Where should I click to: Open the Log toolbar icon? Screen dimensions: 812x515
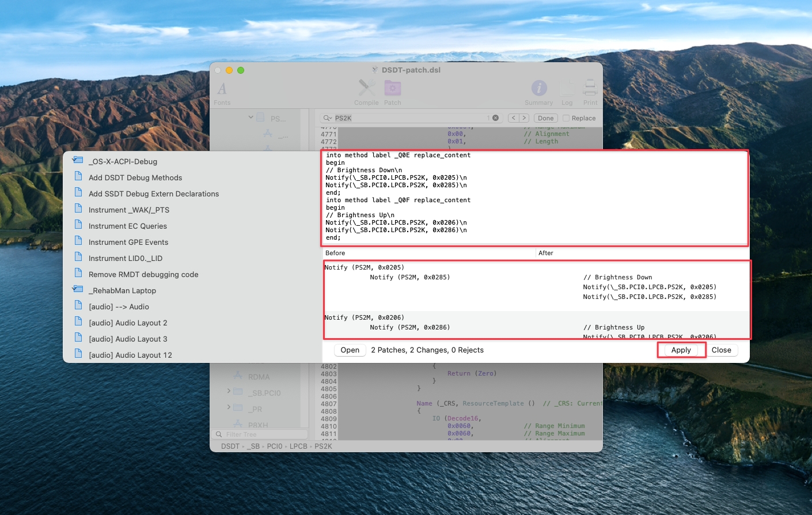(567, 88)
